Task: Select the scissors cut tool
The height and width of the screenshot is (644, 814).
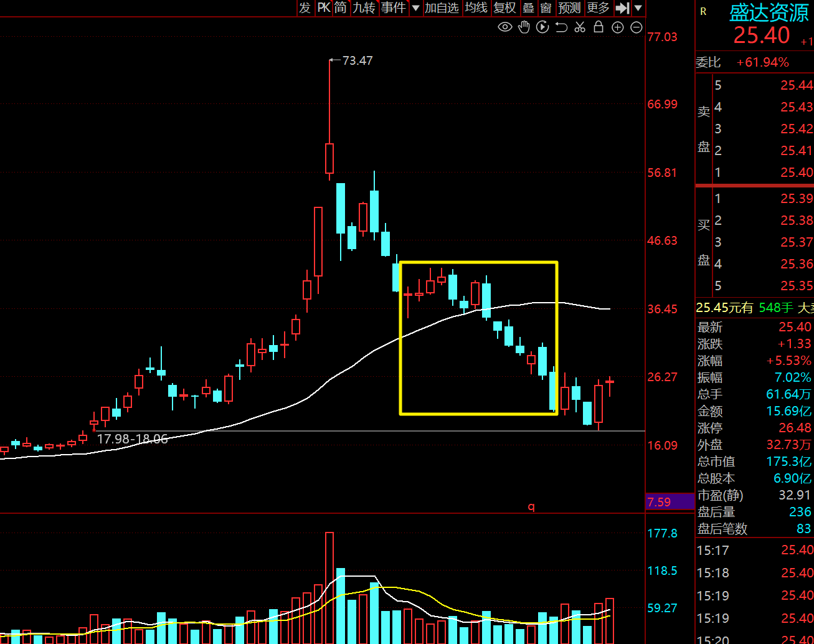Action: click(x=580, y=27)
